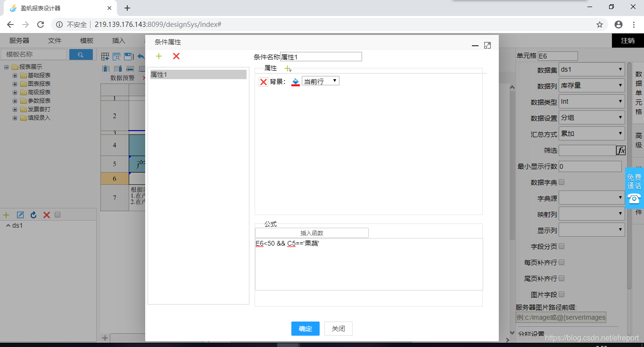
Task: Edit the dataset with the pencil icon
Action: [20, 215]
